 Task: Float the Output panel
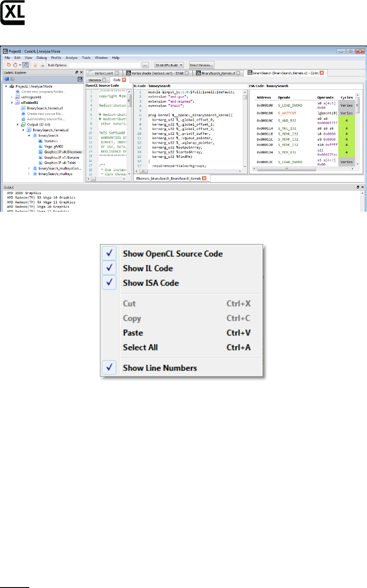tap(358, 187)
